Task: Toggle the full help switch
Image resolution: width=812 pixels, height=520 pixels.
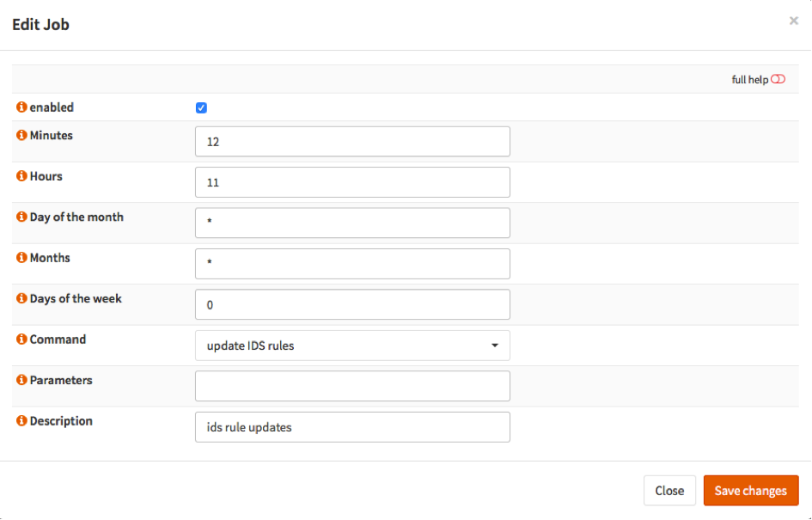Action: click(778, 79)
